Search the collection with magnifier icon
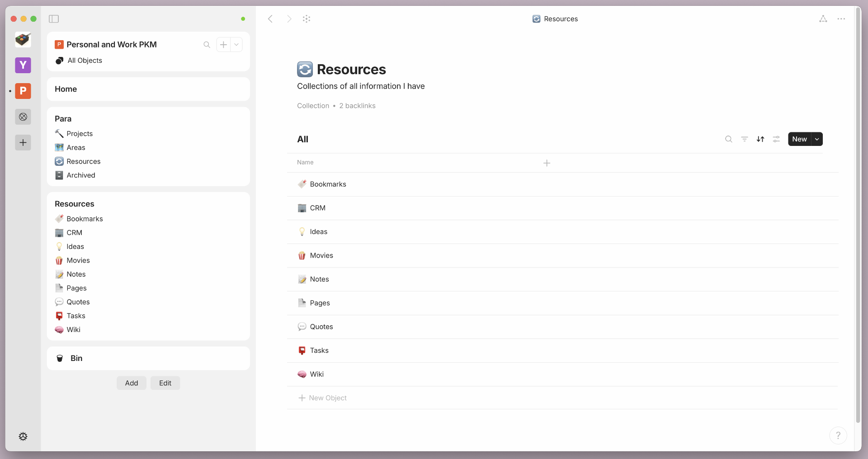Viewport: 868px width, 459px height. coord(729,139)
